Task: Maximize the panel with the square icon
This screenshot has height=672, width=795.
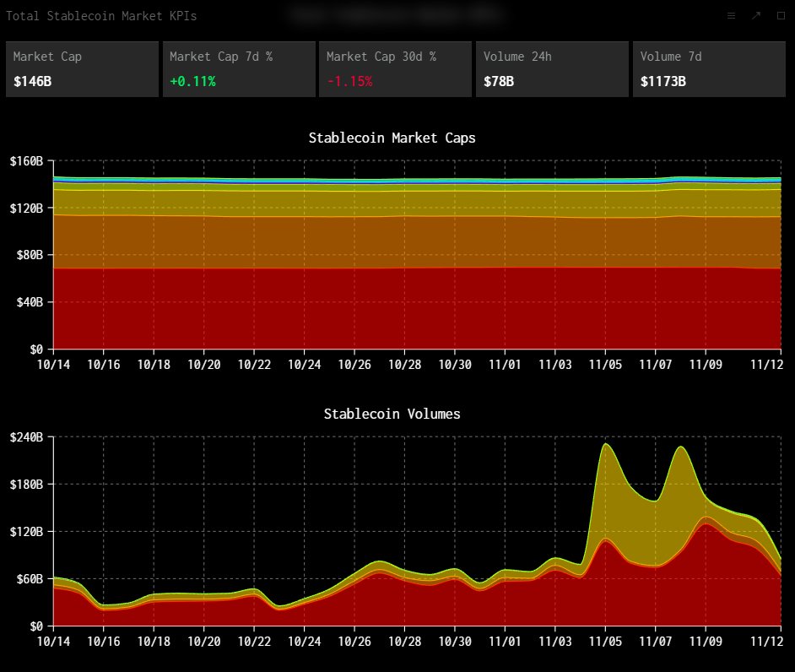Action: pyautogui.click(x=781, y=16)
